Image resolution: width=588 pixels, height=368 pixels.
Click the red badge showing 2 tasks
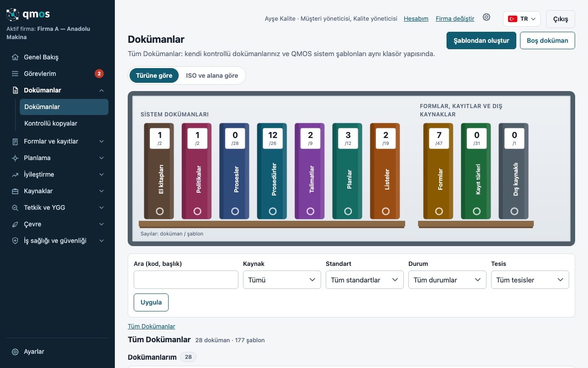(99, 74)
